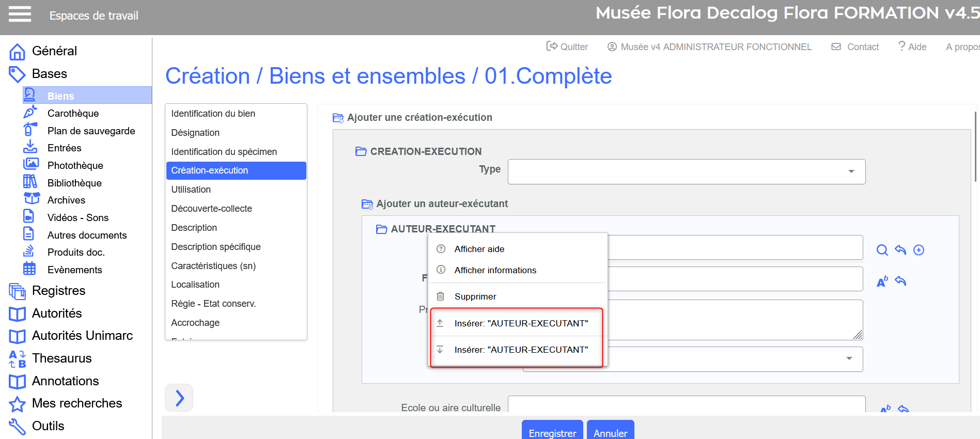The width and height of the screenshot is (980, 439).
Task: Go to Mes recherches star item
Action: click(x=17, y=403)
